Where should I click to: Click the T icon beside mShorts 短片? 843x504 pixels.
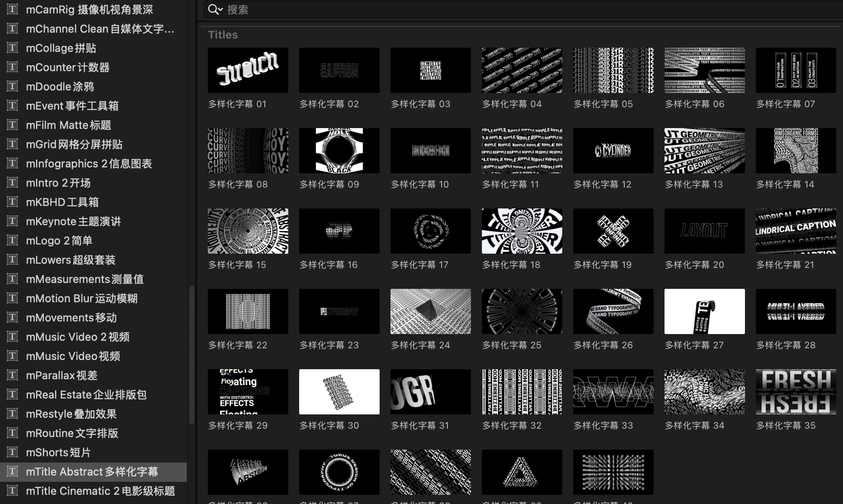pos(13,452)
